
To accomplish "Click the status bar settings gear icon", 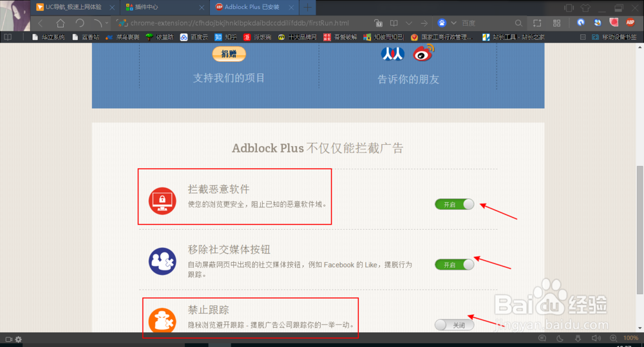I will pyautogui.click(x=19, y=339).
